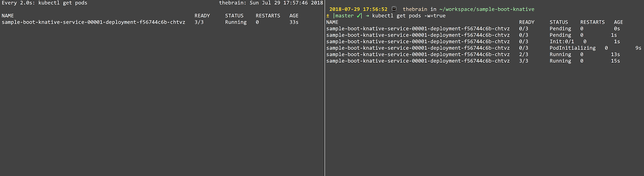Click the timestamp 2018-07-29 17:56:52
The width and height of the screenshot is (644, 176).
coord(358,9)
